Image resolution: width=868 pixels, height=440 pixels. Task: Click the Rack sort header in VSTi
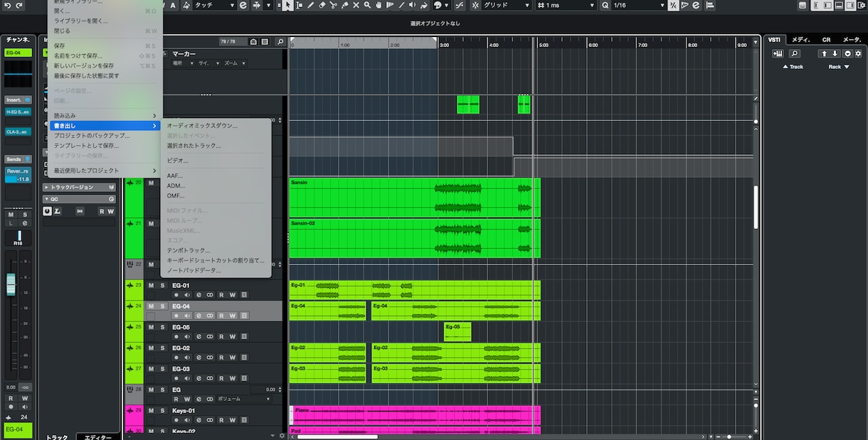pos(838,67)
